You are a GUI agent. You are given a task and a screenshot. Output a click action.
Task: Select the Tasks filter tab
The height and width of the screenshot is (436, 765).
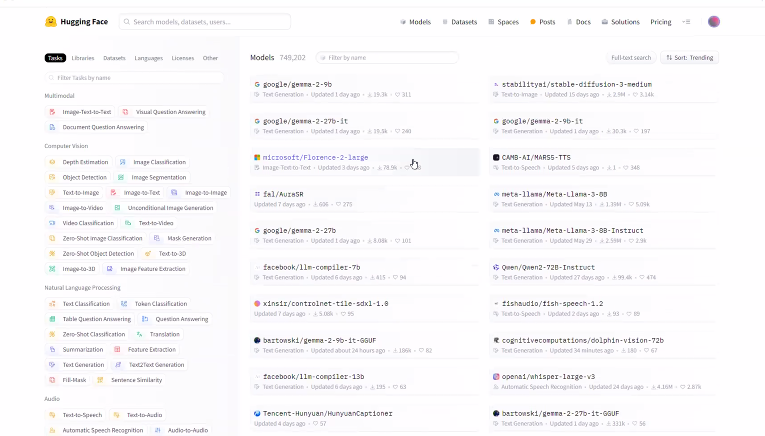[55, 58]
